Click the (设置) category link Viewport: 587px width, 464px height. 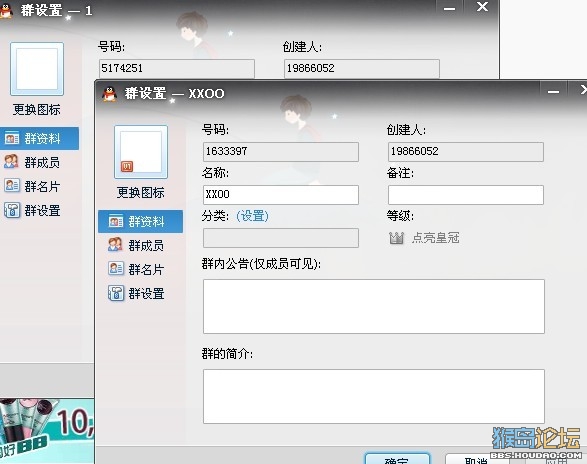click(252, 216)
